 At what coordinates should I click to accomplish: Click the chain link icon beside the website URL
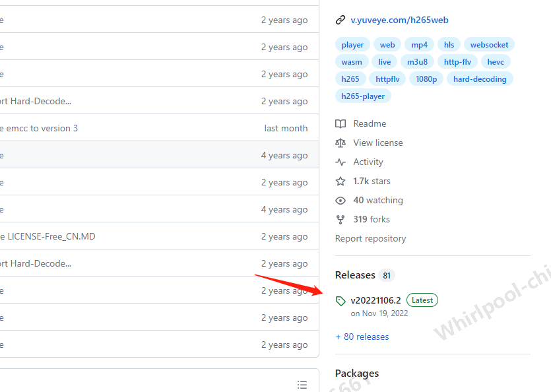pos(339,19)
